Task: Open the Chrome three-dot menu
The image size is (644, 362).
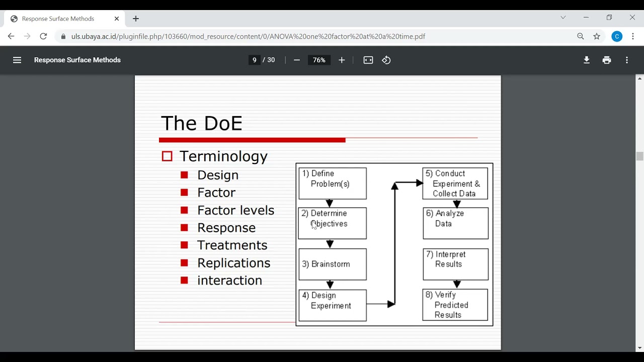Action: click(633, 36)
